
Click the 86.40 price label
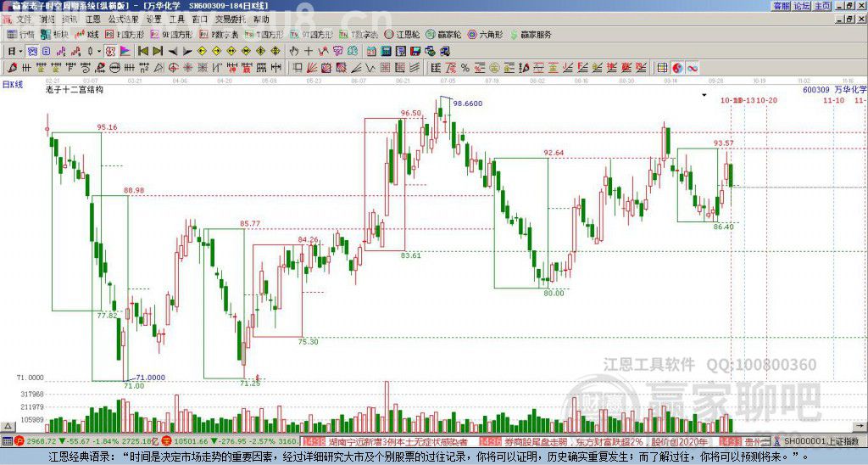(x=724, y=227)
